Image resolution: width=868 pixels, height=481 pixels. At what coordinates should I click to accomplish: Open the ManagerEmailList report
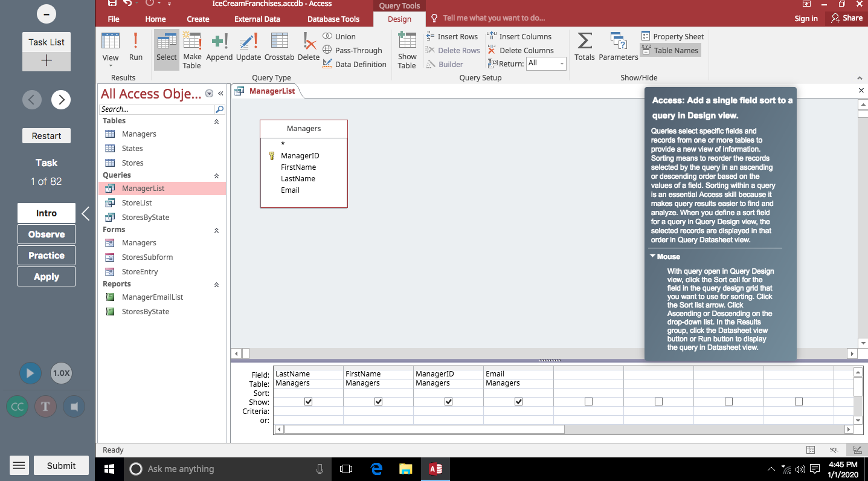(x=152, y=297)
